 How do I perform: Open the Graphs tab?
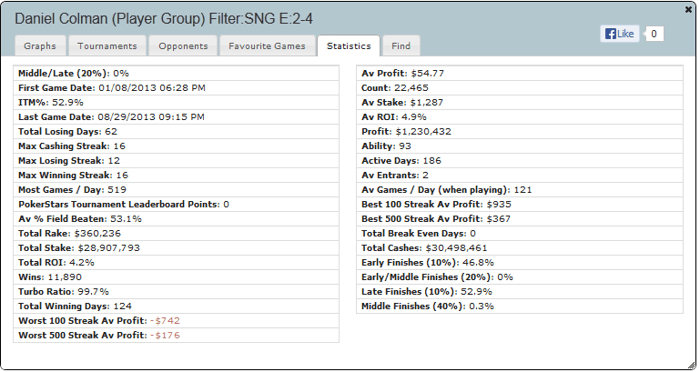coord(40,46)
